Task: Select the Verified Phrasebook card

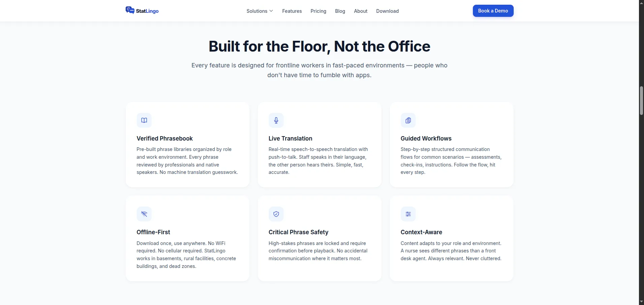Action: pos(187,145)
